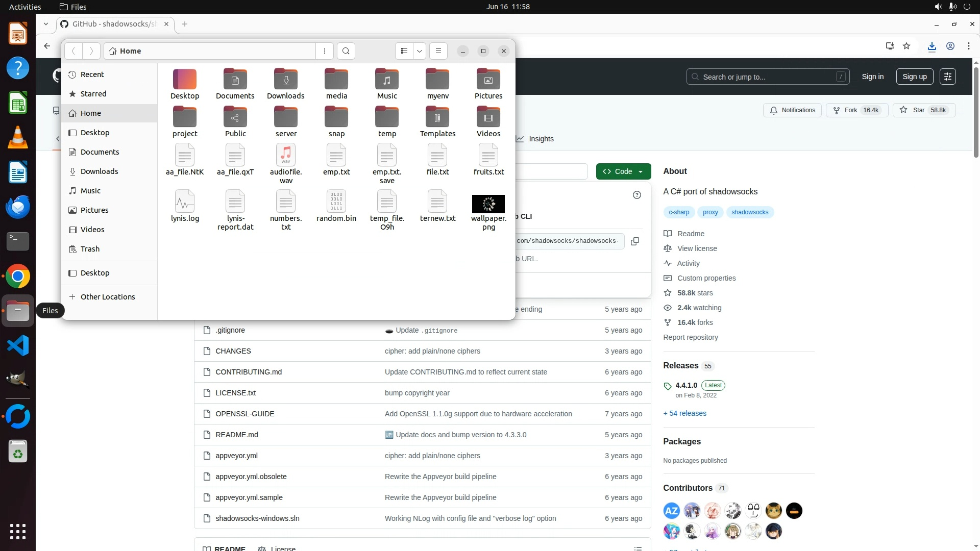Open Chrome downloads icon in toolbar
Viewport: 980px width, 551px height.
click(x=932, y=46)
